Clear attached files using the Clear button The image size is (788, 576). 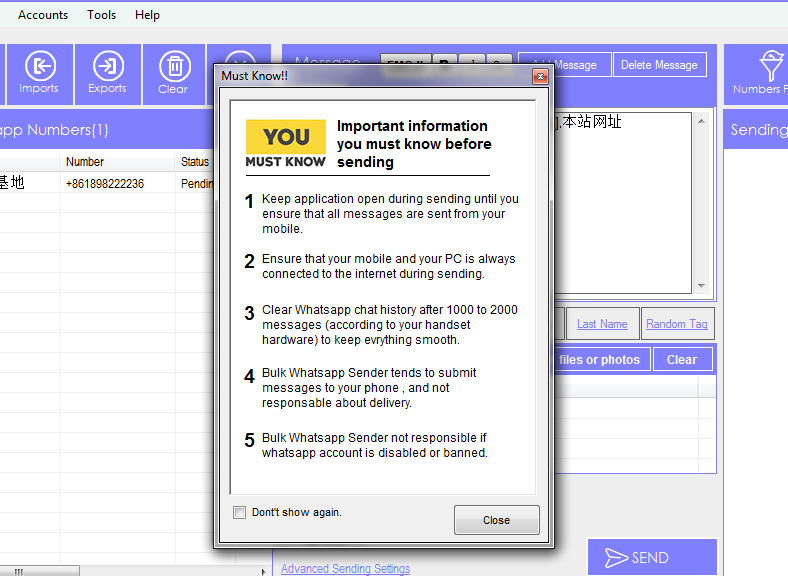coord(682,360)
